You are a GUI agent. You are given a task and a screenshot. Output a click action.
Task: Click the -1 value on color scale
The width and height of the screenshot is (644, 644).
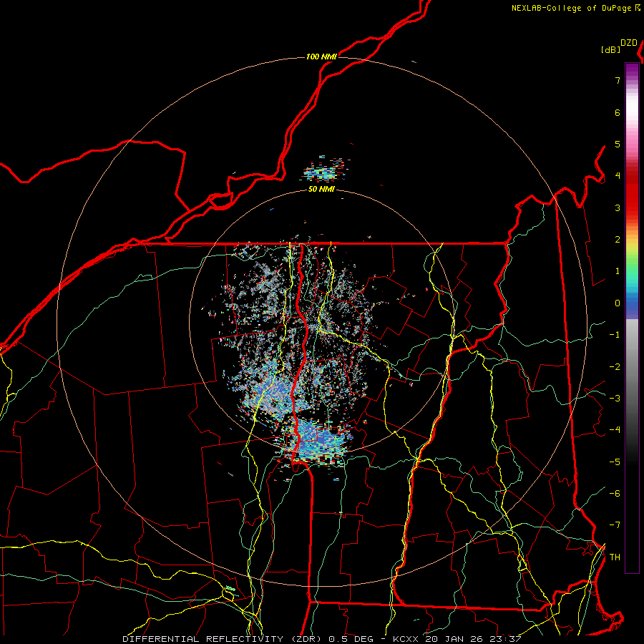[615, 335]
